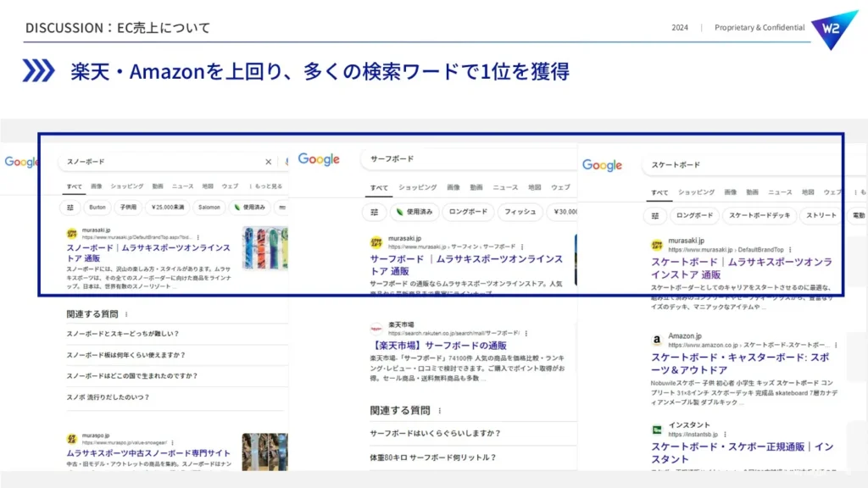This screenshot has height=488, width=868.
Task: Switch to 動画 tab in スケートボード search
Action: (752, 192)
